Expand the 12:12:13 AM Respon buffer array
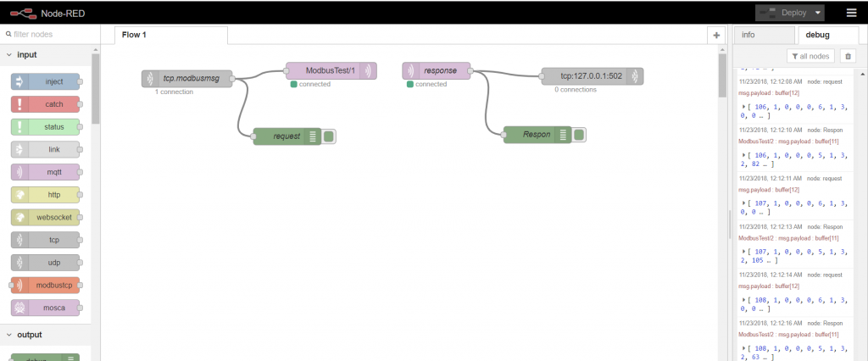The image size is (868, 361). click(744, 251)
